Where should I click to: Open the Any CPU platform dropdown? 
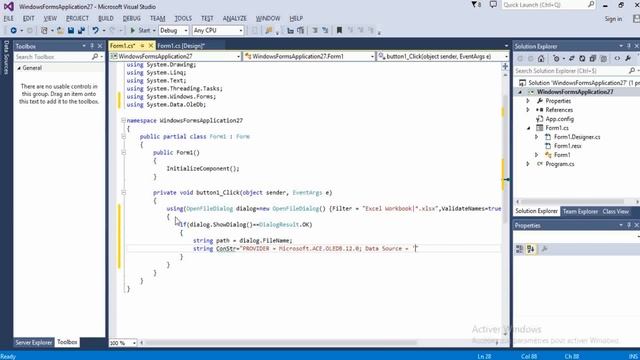coord(218,31)
